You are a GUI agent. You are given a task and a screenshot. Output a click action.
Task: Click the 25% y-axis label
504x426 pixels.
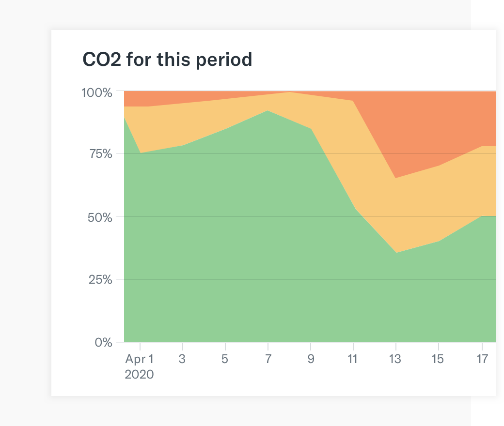point(99,279)
